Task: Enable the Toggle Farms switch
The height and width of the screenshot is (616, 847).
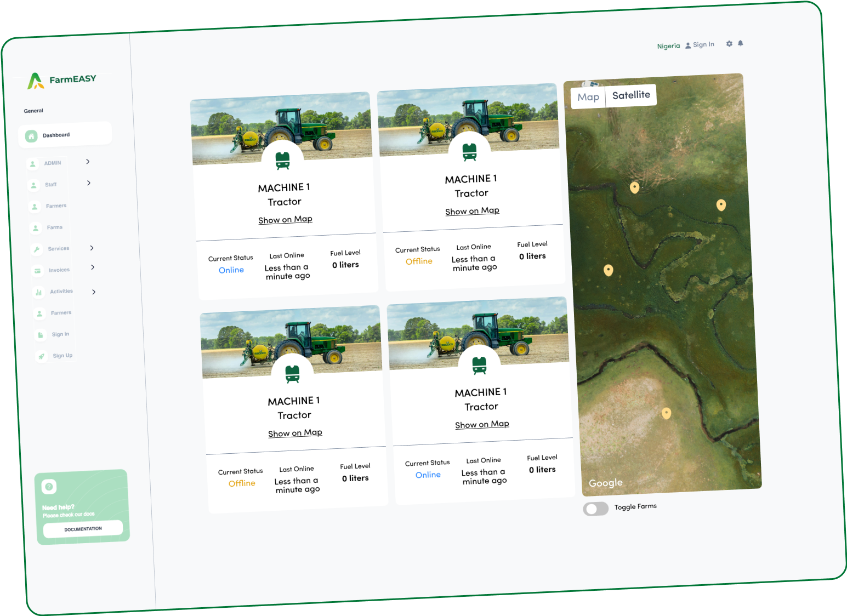Action: pos(595,509)
